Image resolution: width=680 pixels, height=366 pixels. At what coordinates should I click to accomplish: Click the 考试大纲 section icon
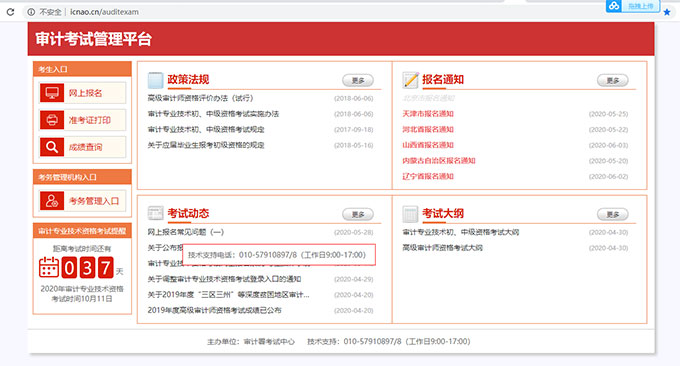pyautogui.click(x=410, y=214)
